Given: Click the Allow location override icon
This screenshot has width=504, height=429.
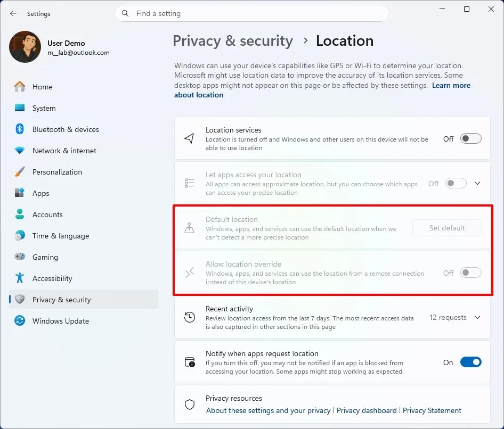Looking at the screenshot, I should coord(189,273).
